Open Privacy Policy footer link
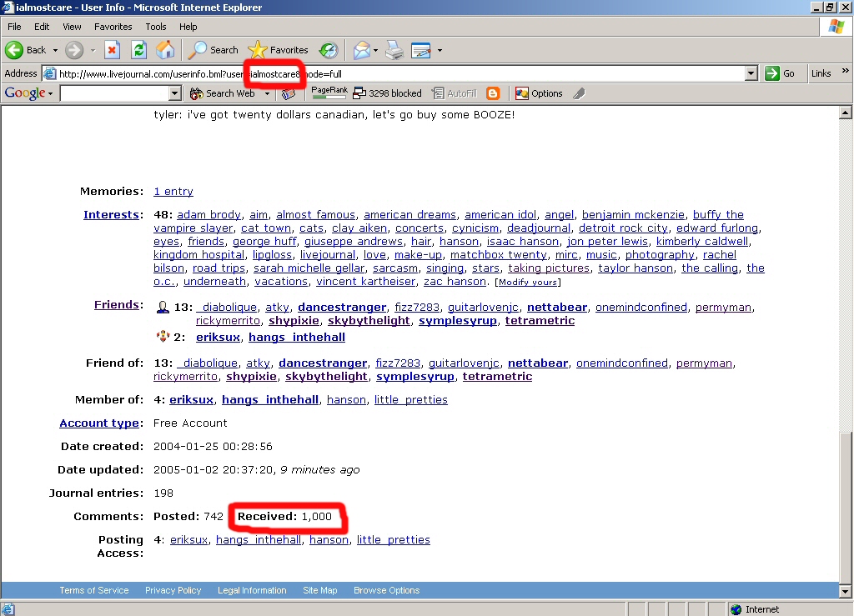 (x=173, y=590)
